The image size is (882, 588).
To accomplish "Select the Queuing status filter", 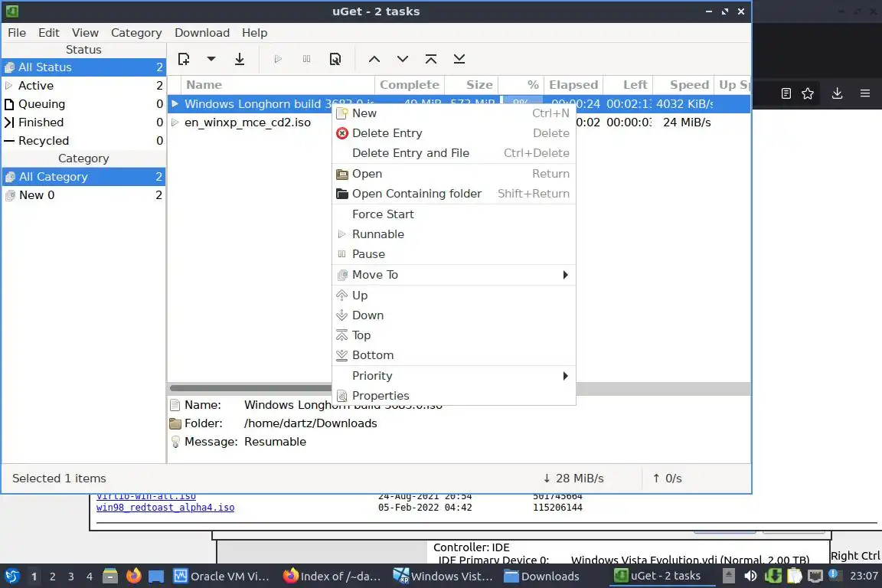I will click(x=83, y=104).
